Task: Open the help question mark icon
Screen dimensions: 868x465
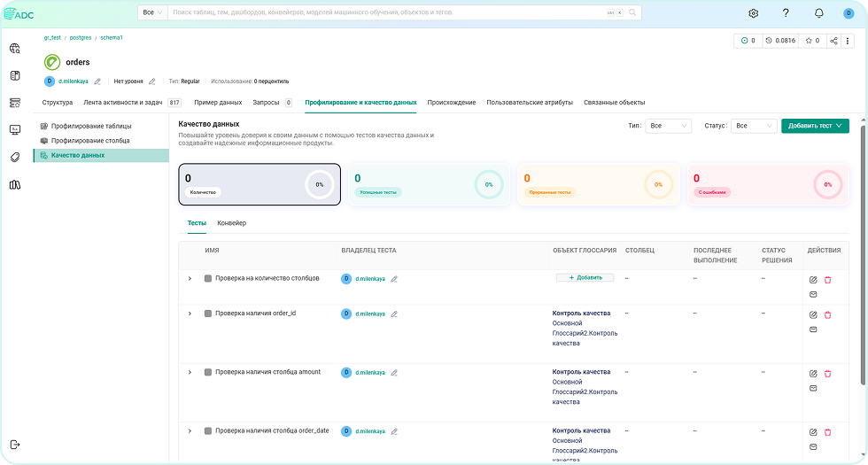Action: click(x=786, y=13)
